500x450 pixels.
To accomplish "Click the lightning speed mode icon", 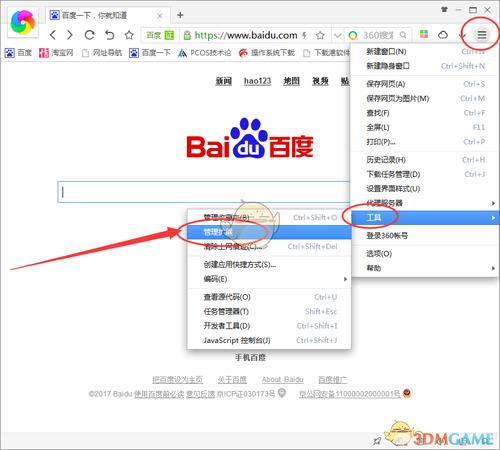I will pos(304,35).
